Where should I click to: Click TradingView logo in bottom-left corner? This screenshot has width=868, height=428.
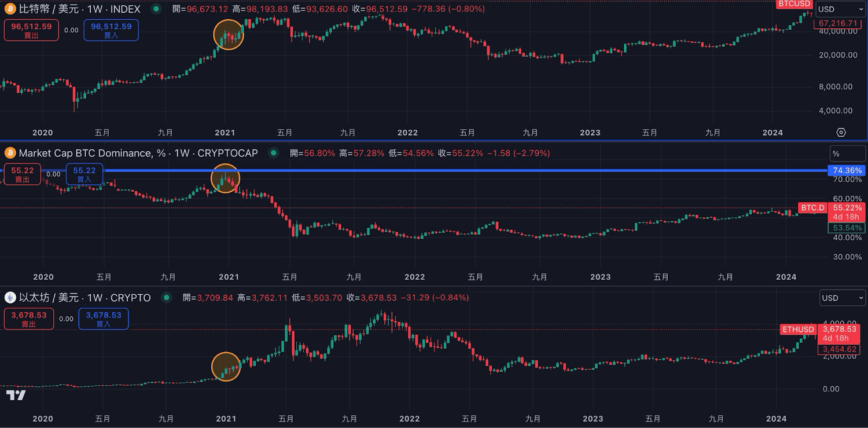coord(16,396)
